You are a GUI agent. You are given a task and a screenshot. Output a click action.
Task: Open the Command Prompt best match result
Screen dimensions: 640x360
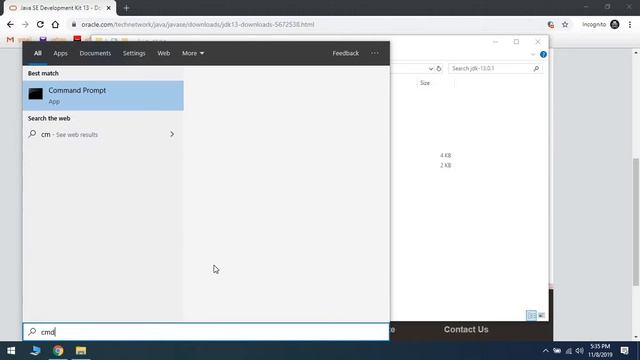pos(103,96)
